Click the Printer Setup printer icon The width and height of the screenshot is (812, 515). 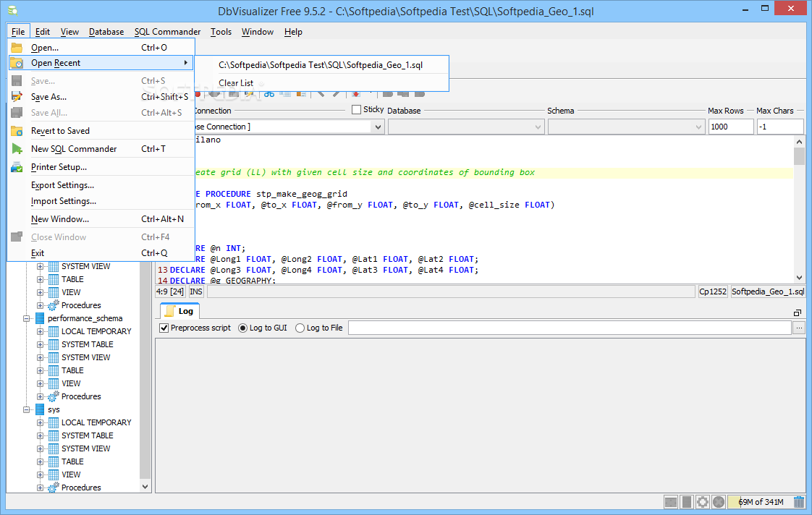17,167
